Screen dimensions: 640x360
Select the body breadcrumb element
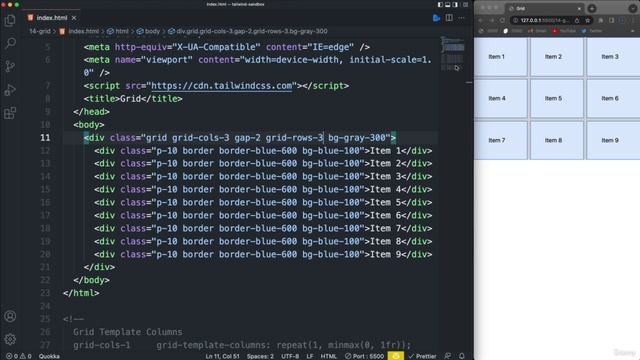click(148, 31)
